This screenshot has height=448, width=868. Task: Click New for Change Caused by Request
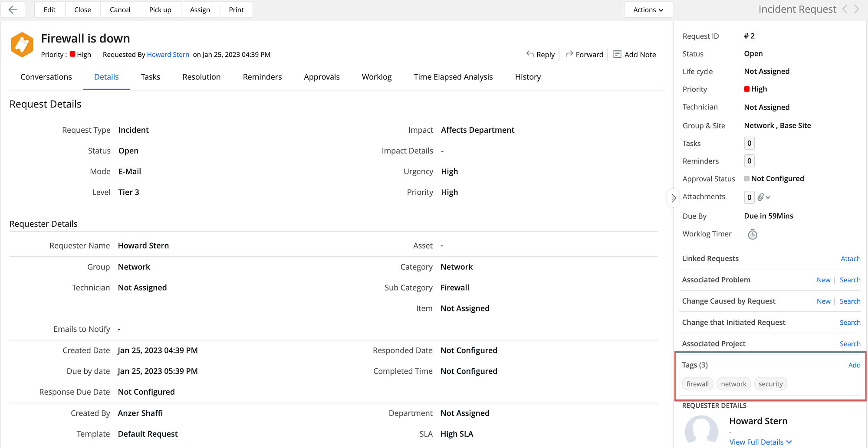point(824,301)
